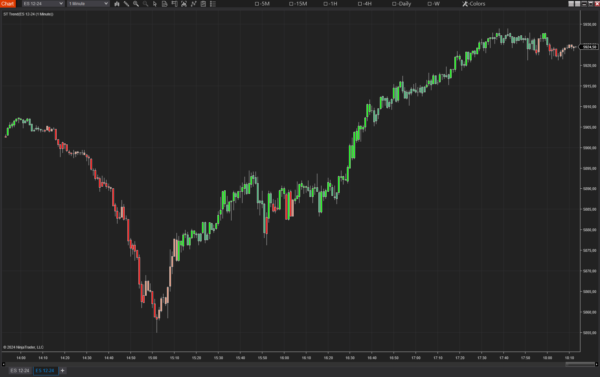Viewport: 600px width, 377px height.
Task: Select the first ES 12-24 bottom tab
Action: pos(20,370)
